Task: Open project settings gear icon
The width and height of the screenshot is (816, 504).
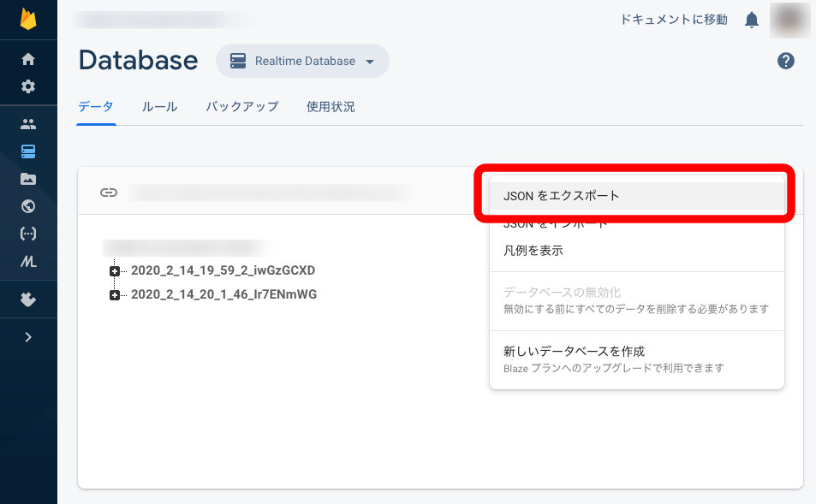Action: tap(28, 86)
